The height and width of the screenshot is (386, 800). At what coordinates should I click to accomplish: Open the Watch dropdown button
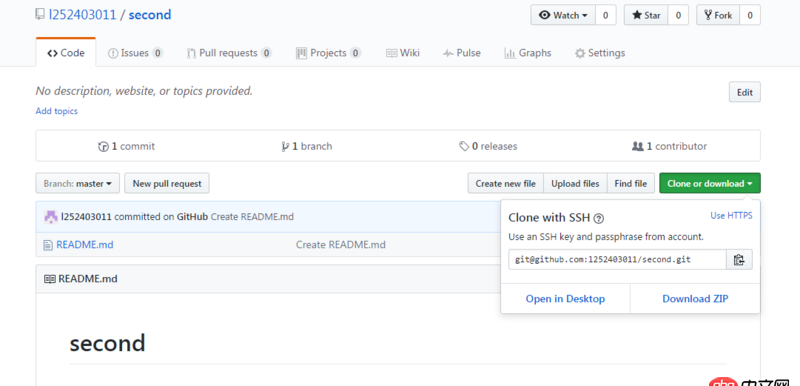click(x=563, y=15)
